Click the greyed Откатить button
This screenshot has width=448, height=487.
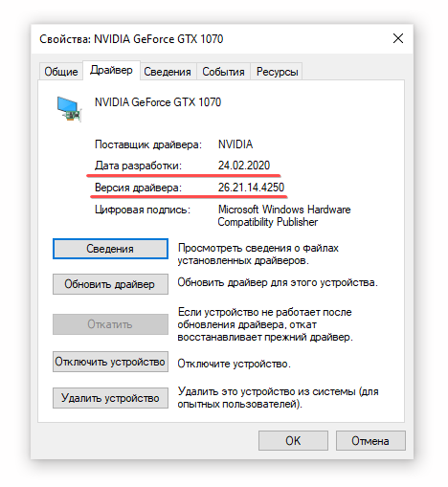110,324
